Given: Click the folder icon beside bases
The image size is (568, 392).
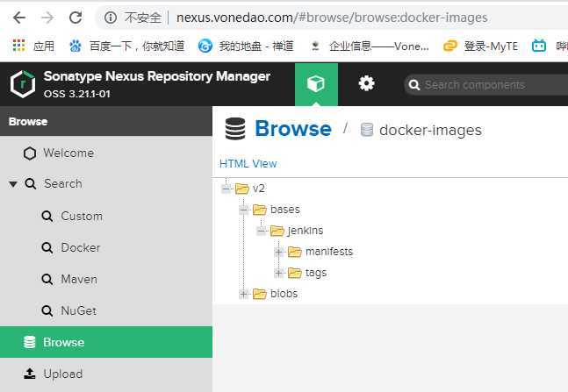Looking at the screenshot, I should point(259,210).
